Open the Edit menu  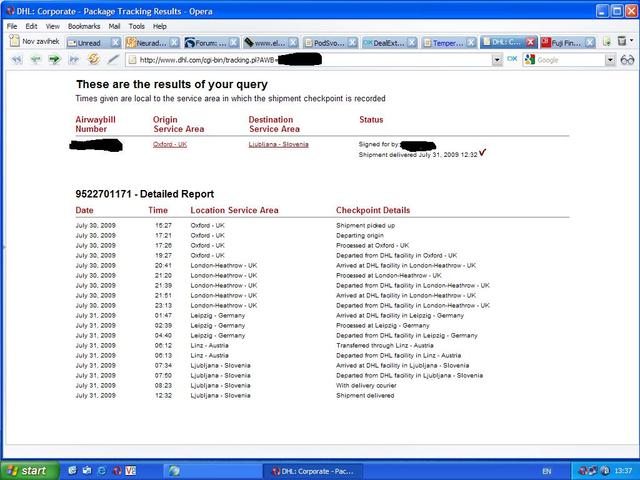point(31,26)
